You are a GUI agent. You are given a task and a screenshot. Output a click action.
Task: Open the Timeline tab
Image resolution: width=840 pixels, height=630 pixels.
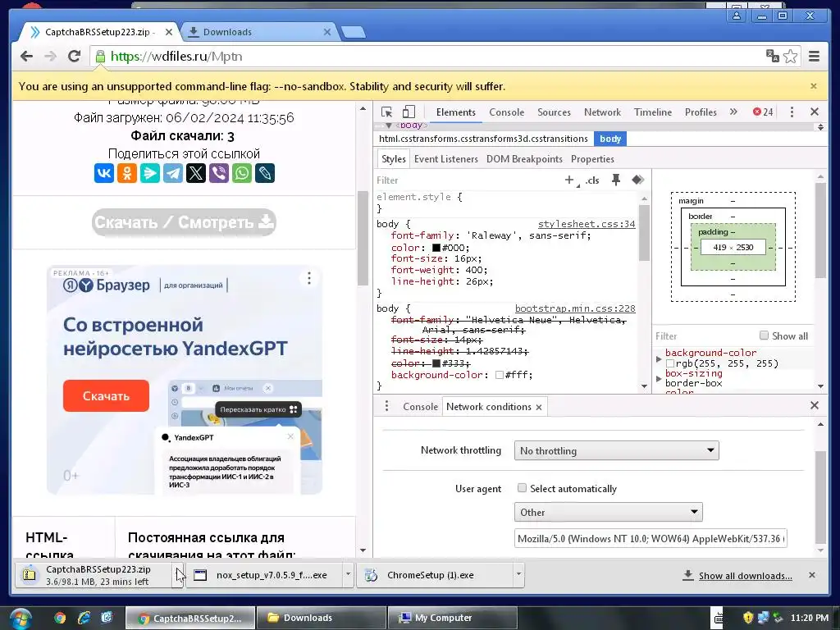tap(652, 112)
